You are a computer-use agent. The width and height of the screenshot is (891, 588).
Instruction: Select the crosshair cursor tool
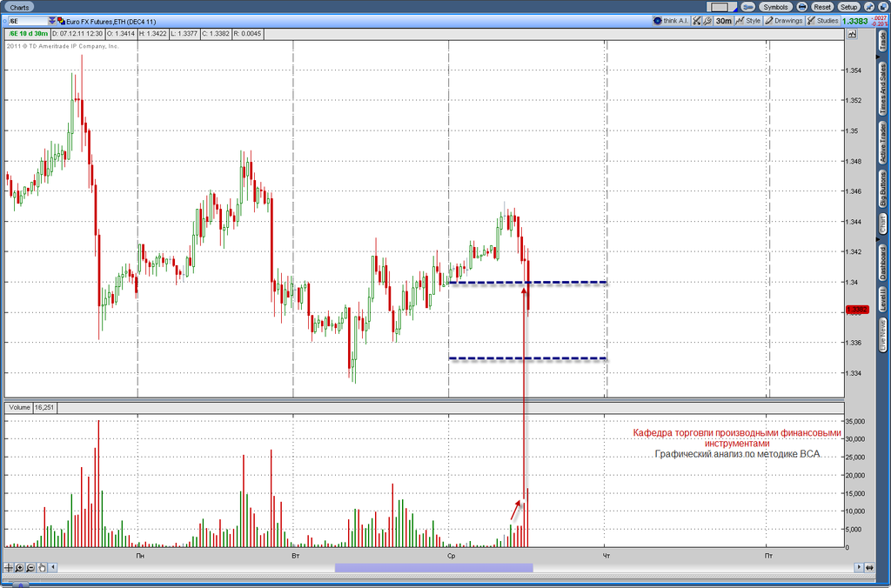tap(9, 567)
